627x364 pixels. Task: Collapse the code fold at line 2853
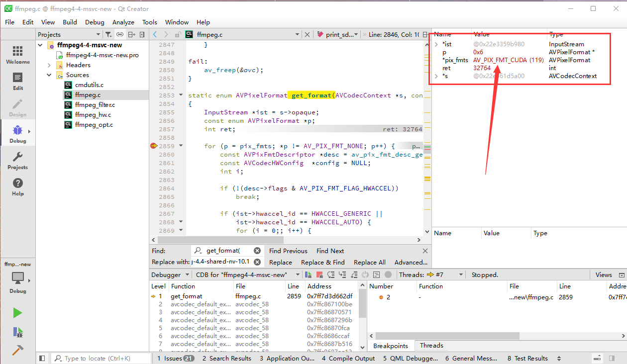[x=181, y=95]
